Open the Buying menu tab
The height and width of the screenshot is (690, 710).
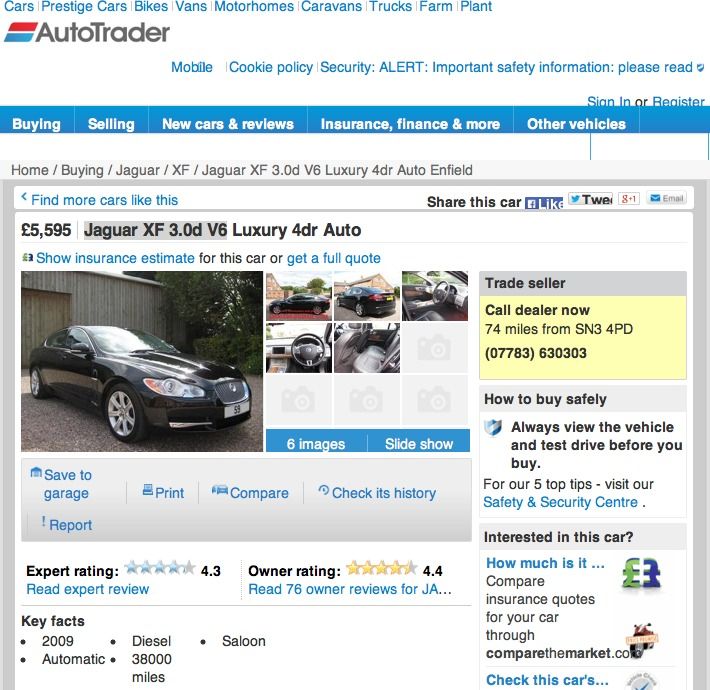(x=37, y=124)
